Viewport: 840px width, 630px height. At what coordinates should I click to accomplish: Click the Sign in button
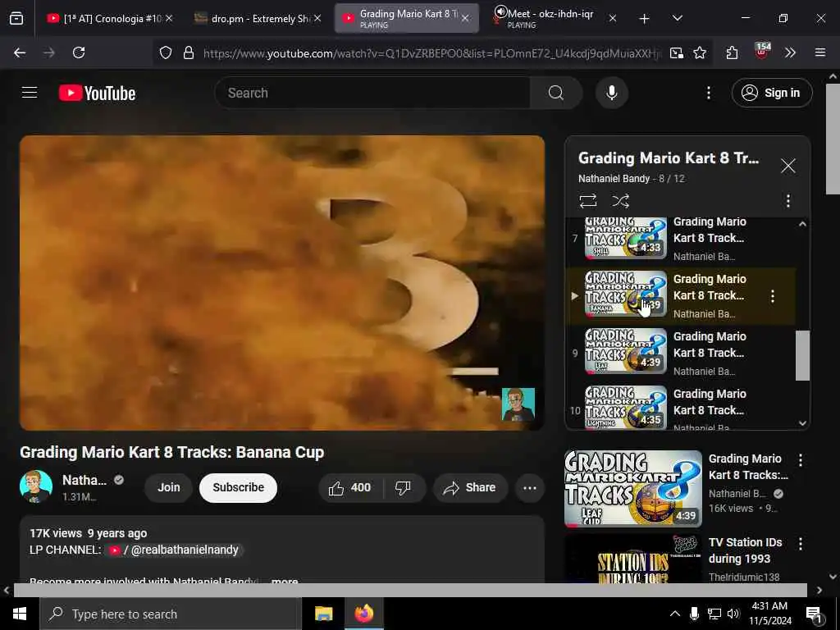771,93
